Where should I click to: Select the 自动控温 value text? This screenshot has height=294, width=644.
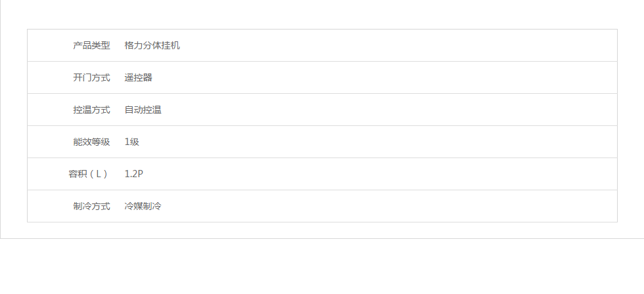tap(143, 110)
